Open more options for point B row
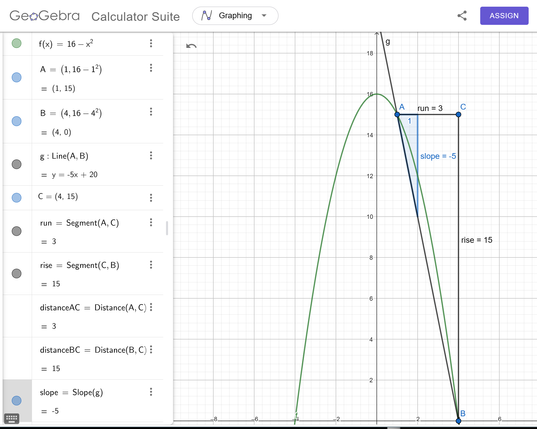This screenshot has width=537, height=429. click(x=151, y=112)
